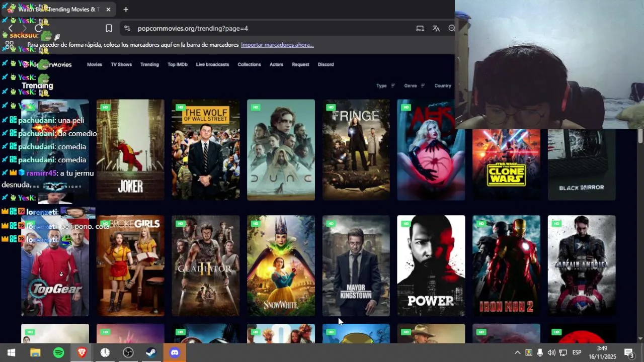Open Discord from the taskbar

click(x=175, y=352)
